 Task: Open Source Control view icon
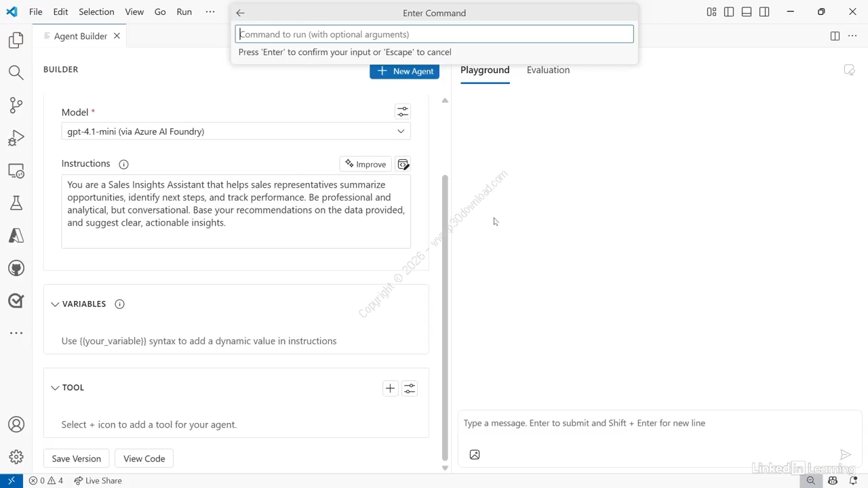coord(16,105)
